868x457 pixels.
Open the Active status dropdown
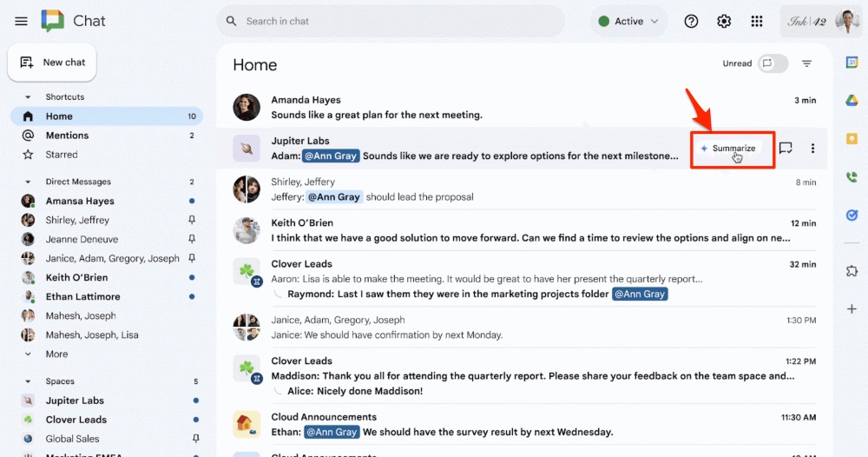(628, 21)
